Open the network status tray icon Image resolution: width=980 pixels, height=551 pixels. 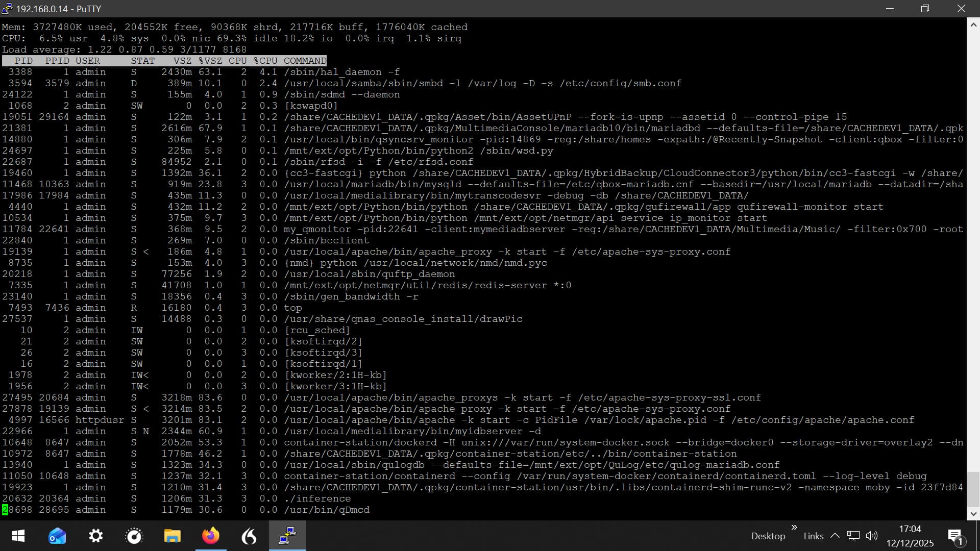coord(853,536)
